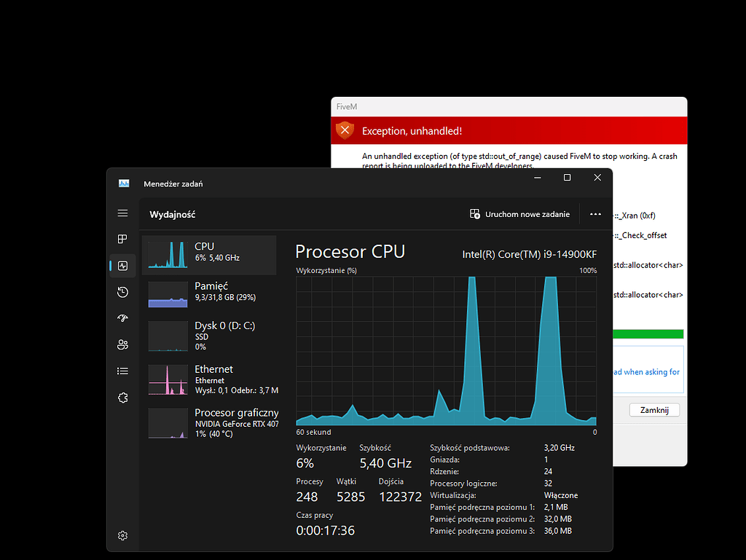This screenshot has width=746, height=560.
Task: Open the ellipsis more-options menu
Action: [595, 213]
